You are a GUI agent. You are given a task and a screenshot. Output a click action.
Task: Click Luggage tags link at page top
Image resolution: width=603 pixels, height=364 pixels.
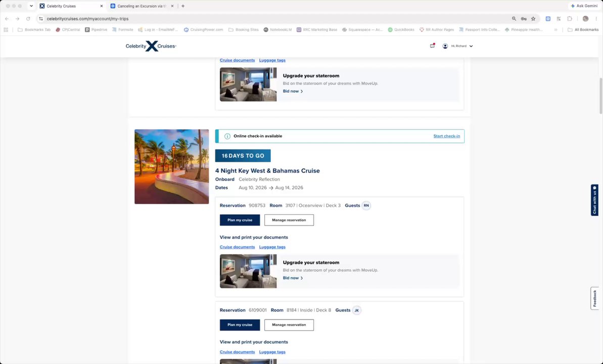tap(272, 60)
